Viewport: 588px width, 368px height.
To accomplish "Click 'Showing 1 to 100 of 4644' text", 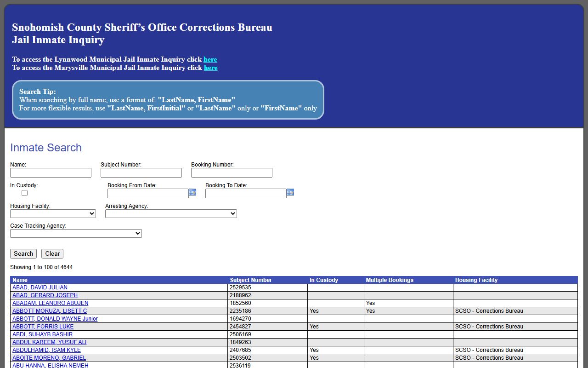I will 41,267.
